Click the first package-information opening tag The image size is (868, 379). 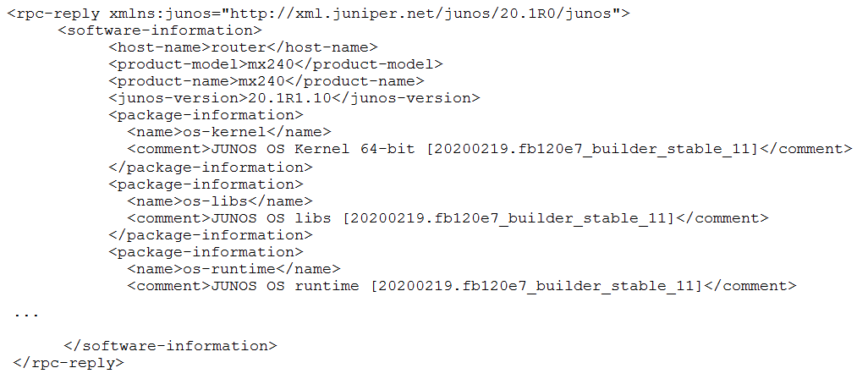coord(206,115)
